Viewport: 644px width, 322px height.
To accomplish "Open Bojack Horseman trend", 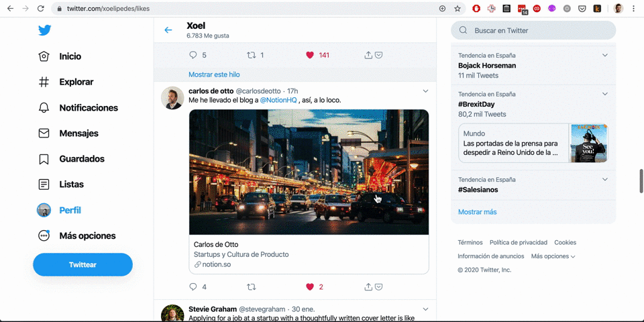I will coord(487,65).
